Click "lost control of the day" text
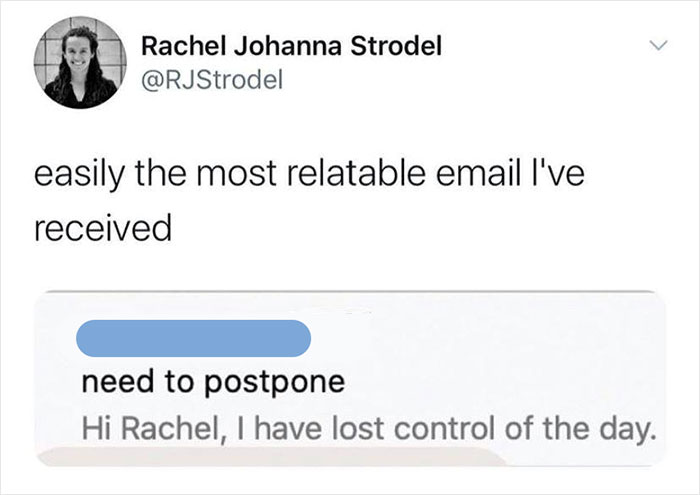The width and height of the screenshot is (700, 495). pyautogui.click(x=522, y=432)
